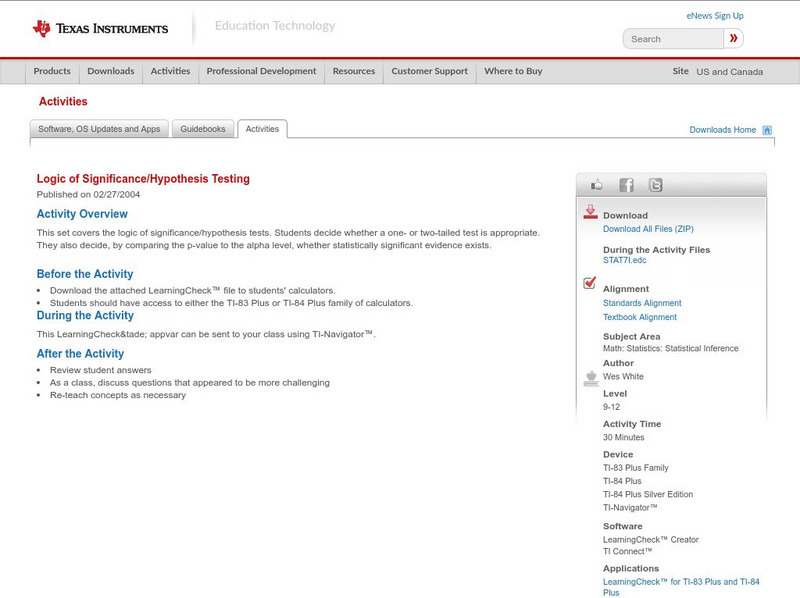Image resolution: width=800 pixels, height=598 pixels.
Task: Click 'Re-teach concepts as necessary' bullet
Action: pos(118,395)
